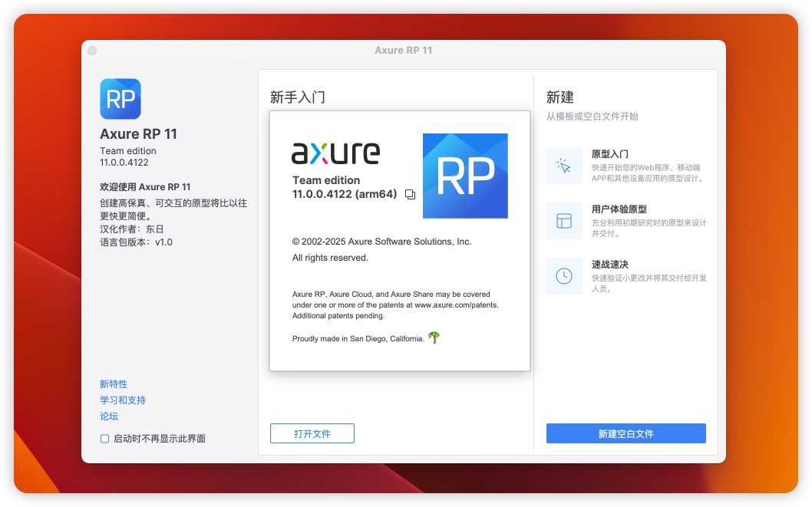Screen dimensions: 812x507
Task: Click the cursor icon for 原型入门 template
Action: [564, 166]
